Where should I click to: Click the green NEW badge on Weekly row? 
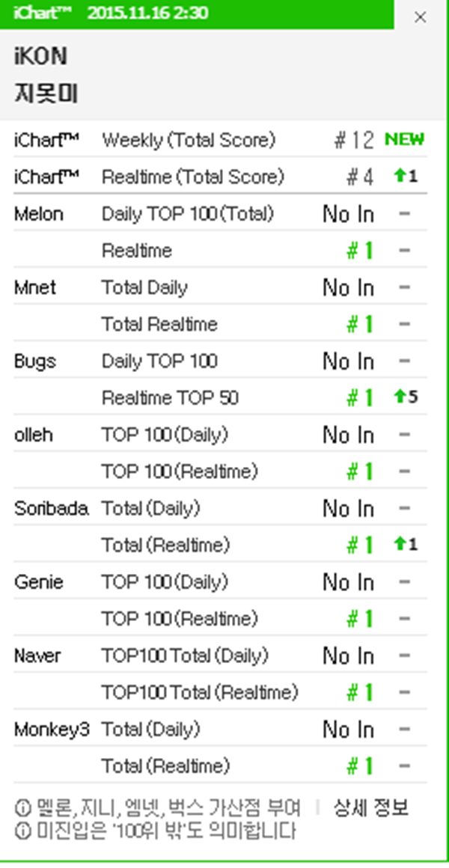point(404,139)
